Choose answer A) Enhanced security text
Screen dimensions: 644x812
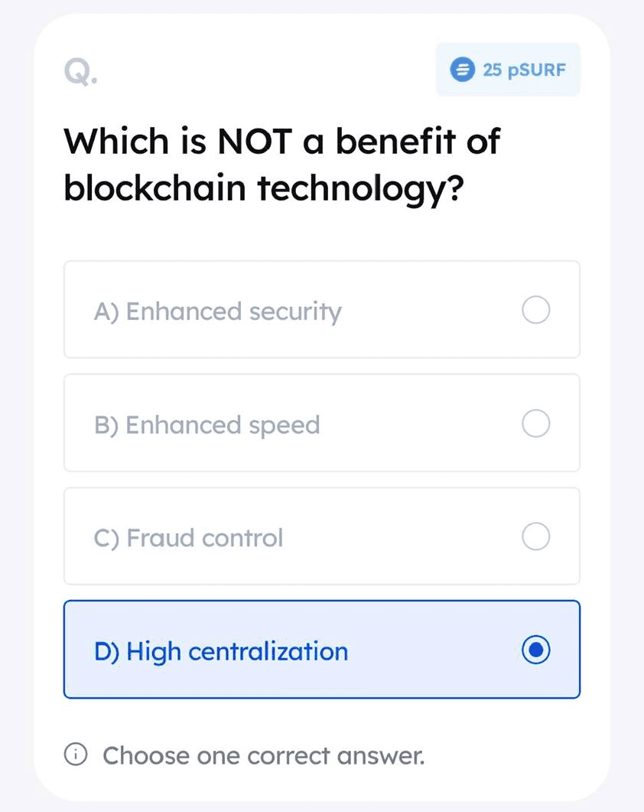218,311
